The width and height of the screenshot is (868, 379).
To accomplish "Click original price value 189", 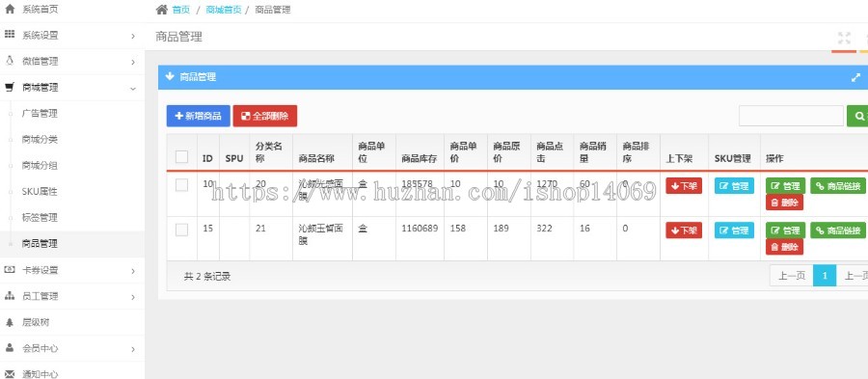I will [501, 228].
